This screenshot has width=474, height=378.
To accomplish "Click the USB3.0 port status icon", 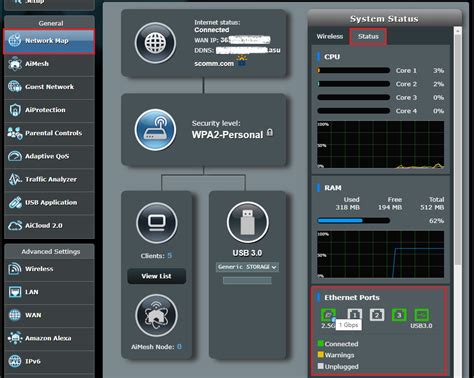I will click(x=421, y=315).
